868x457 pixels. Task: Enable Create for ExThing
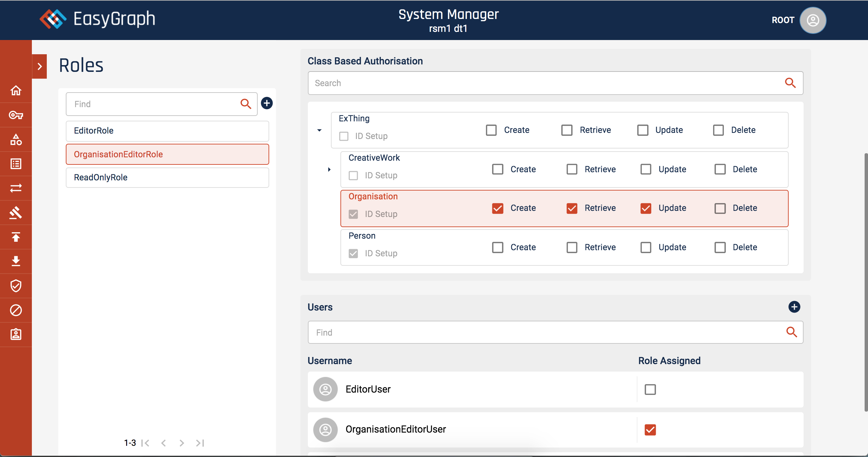(x=491, y=130)
